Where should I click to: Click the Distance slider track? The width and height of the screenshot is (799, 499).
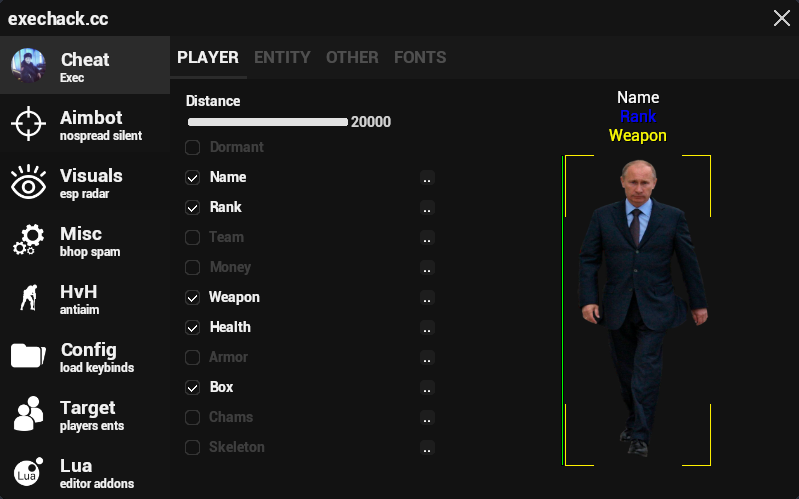tap(267, 122)
